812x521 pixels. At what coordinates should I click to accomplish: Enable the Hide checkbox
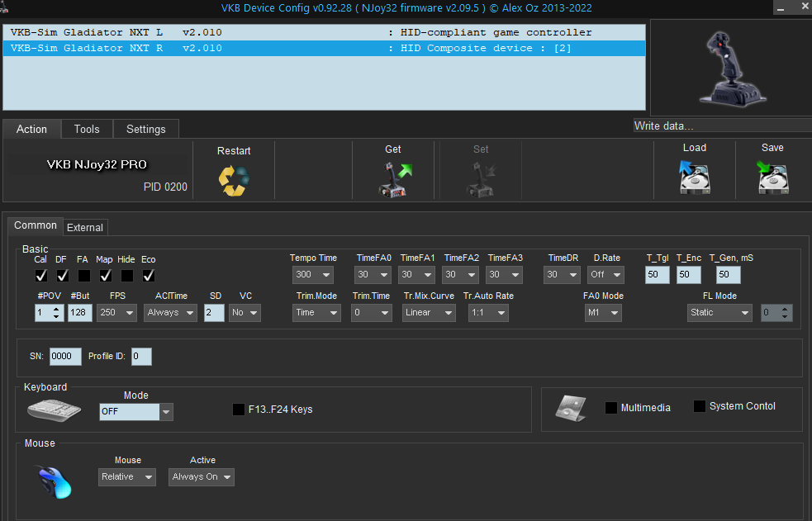pos(127,275)
